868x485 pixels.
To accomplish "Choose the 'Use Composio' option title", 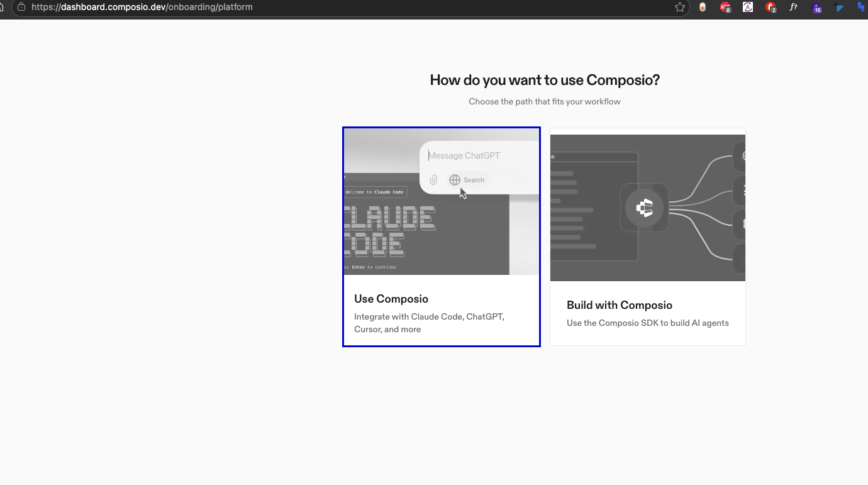I will [x=391, y=299].
